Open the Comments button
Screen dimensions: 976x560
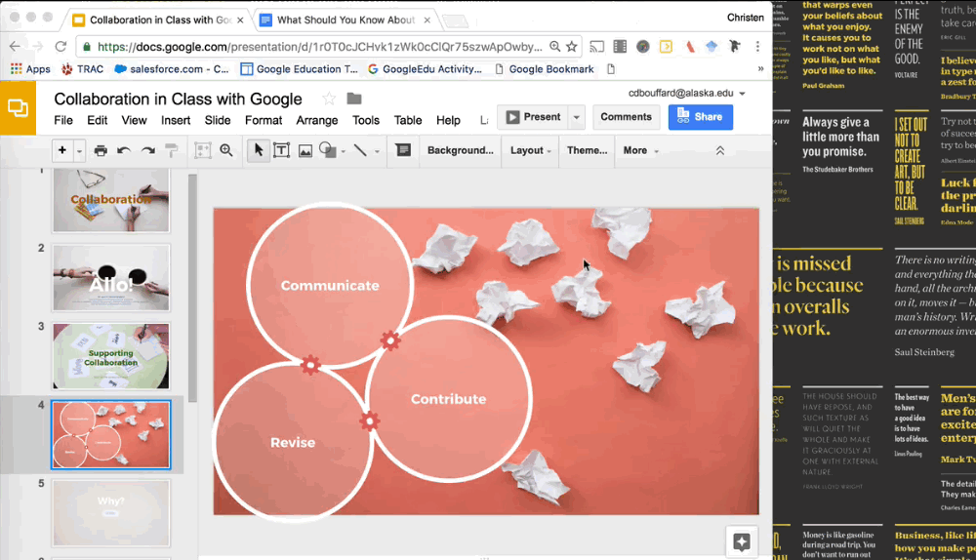(x=626, y=117)
